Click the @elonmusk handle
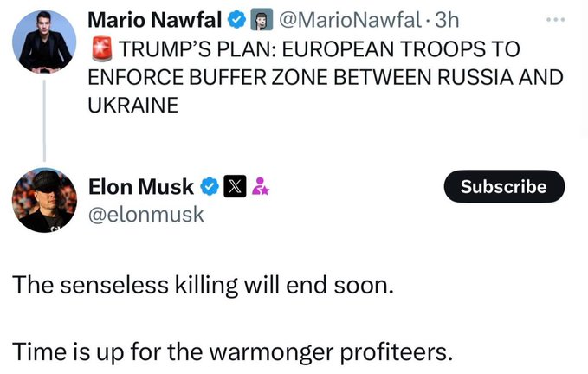 coord(146,213)
